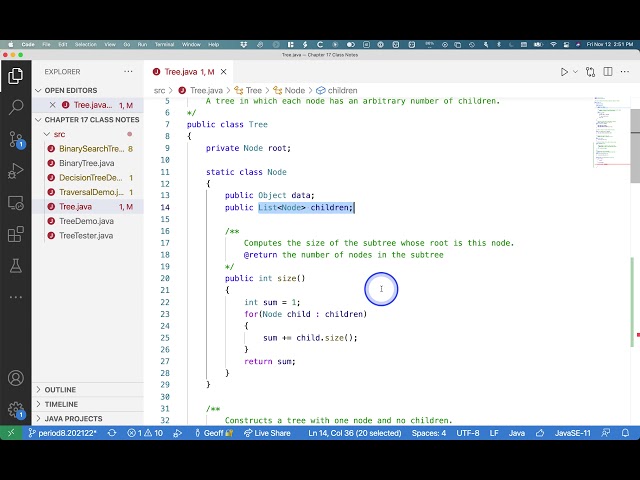Open the Selection menu
This screenshot has height=480, width=640.
pyautogui.click(x=86, y=44)
